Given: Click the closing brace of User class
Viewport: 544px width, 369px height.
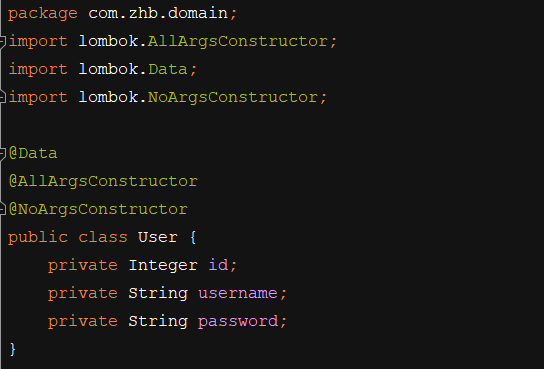Looking at the screenshot, I should point(13,349).
